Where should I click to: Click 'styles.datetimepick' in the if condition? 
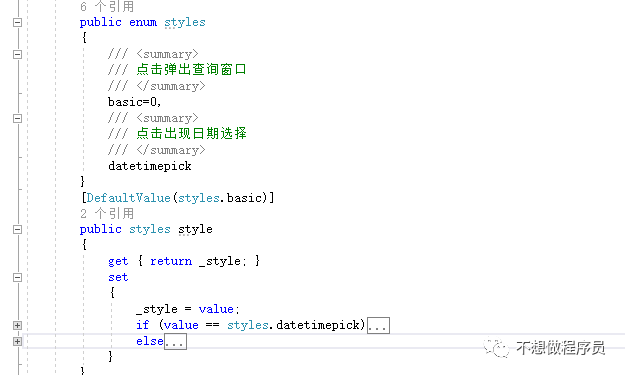293,325
